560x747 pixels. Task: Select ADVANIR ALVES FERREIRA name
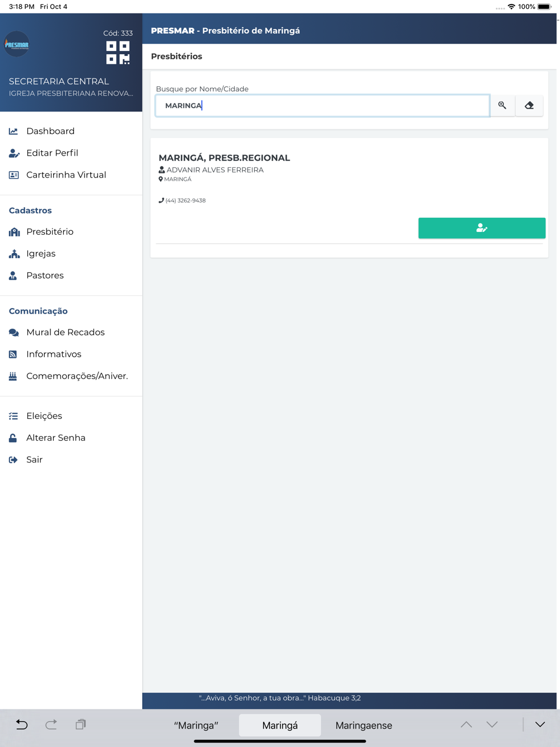click(x=215, y=170)
